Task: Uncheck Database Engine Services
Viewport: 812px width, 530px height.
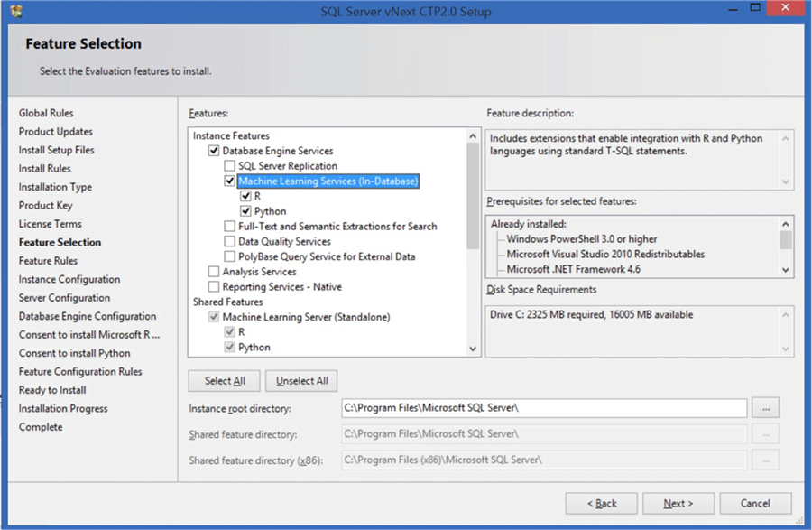Action: (214, 151)
